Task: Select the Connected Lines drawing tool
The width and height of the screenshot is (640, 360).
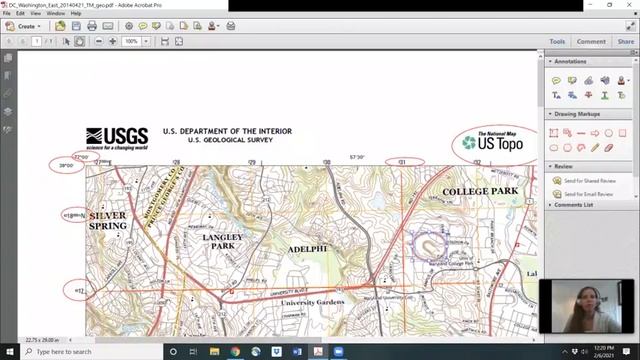Action: coord(581,148)
